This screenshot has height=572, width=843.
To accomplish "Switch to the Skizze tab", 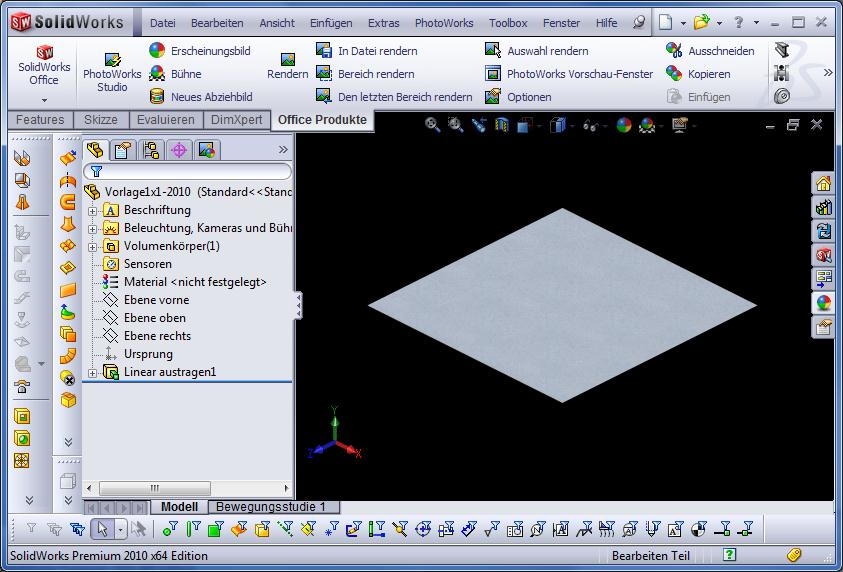I will [100, 120].
